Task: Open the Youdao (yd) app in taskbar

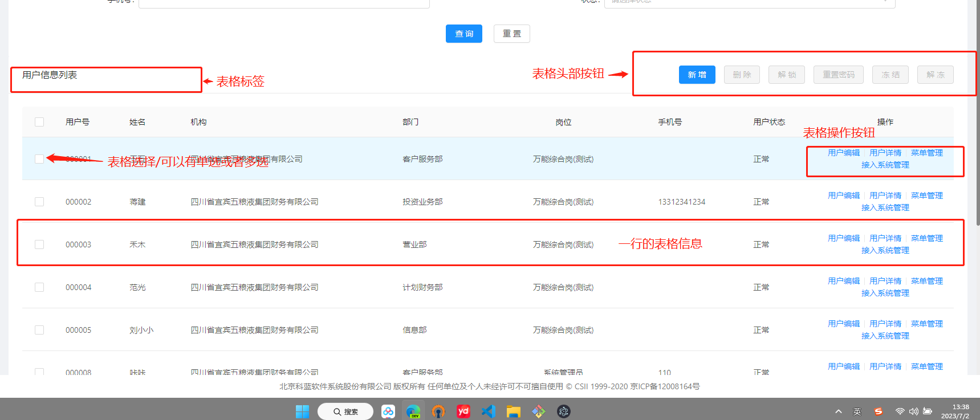Action: pyautogui.click(x=463, y=411)
